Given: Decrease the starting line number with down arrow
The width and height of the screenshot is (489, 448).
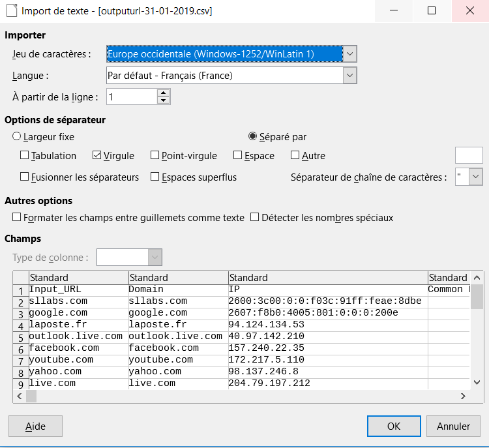Looking at the screenshot, I should click(163, 100).
